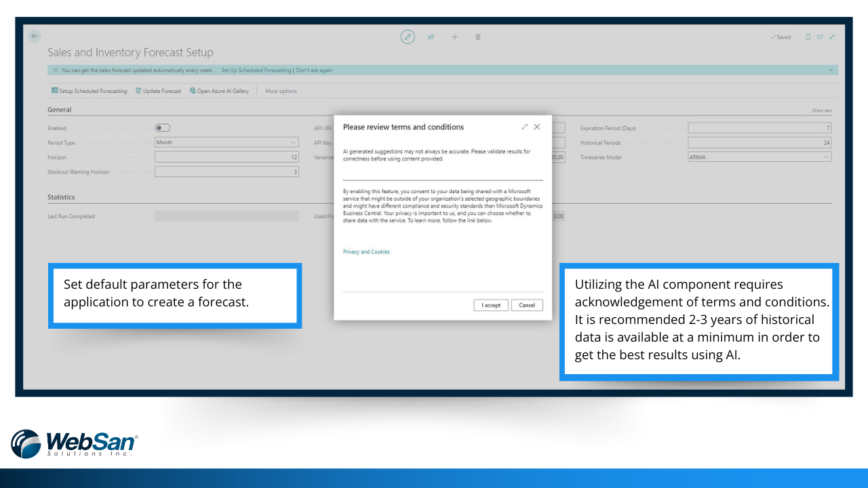
Task: Open page in new window icon
Action: pos(820,37)
